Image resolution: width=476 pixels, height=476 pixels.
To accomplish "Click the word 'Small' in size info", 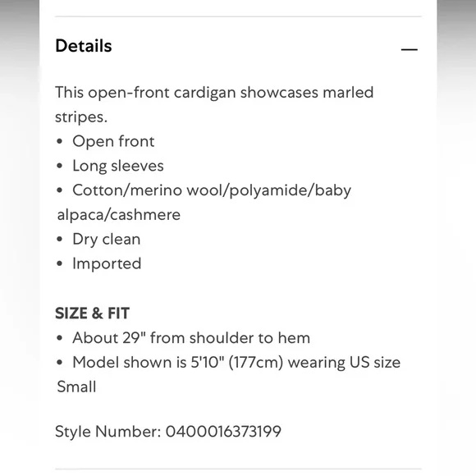I will click(x=76, y=387).
